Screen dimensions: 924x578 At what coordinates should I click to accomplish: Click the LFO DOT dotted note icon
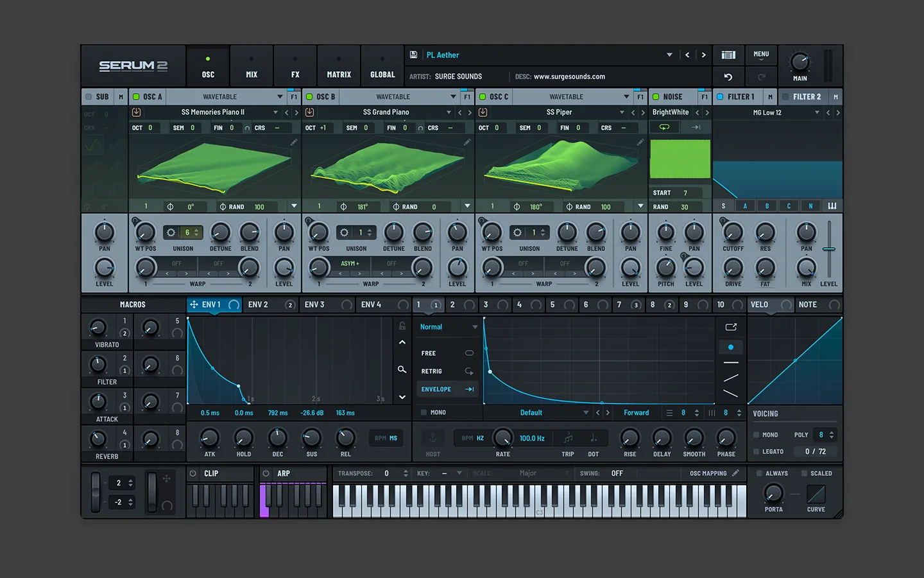594,438
